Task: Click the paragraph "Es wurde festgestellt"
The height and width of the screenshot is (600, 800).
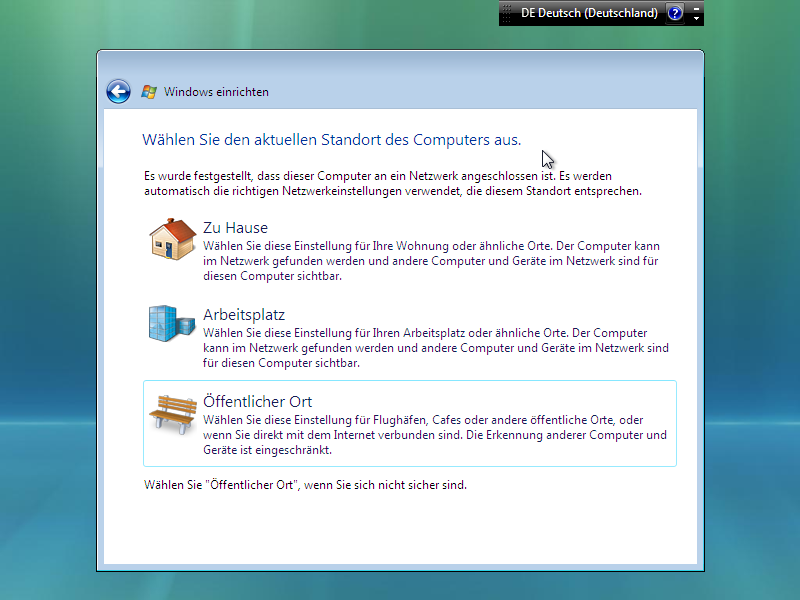Action: coord(392,182)
